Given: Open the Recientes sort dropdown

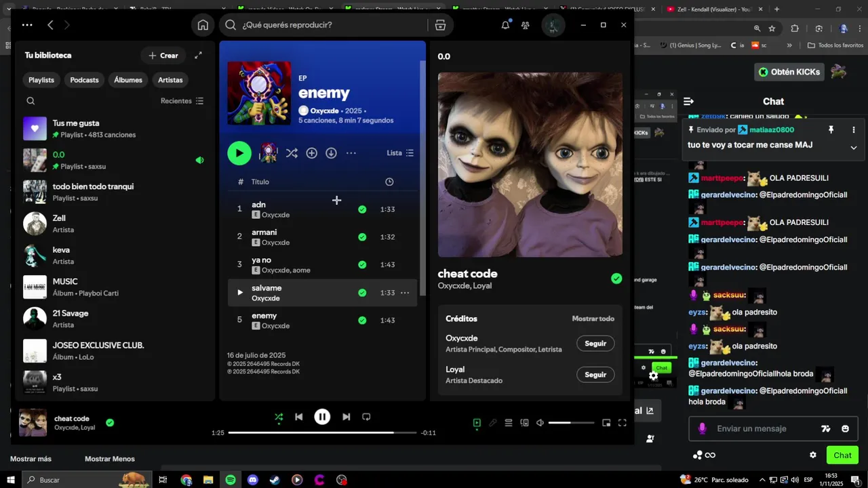Looking at the screenshot, I should coord(182,101).
